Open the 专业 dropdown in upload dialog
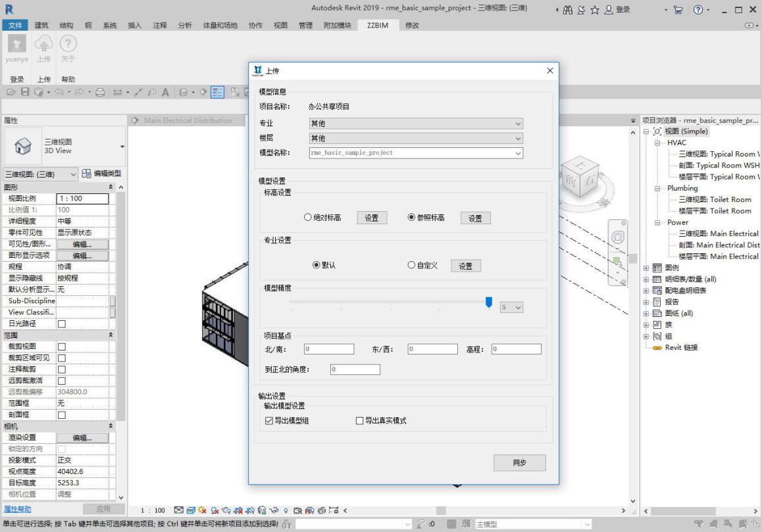This screenshot has height=532, width=762. (416, 124)
